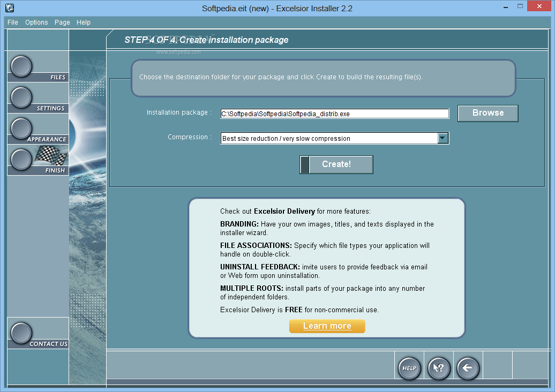Click the 'FILE ASSOCIATIONS:' feature text
Image resolution: width=555 pixels, height=392 pixels.
point(256,245)
